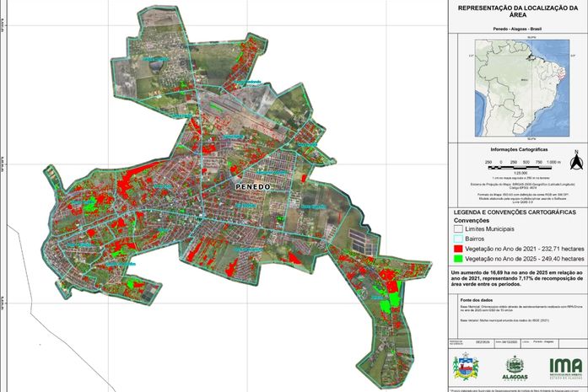Click the green 2025 vegetation legend swatch
Image resolution: width=588 pixels, height=392 pixels.
tap(459, 262)
